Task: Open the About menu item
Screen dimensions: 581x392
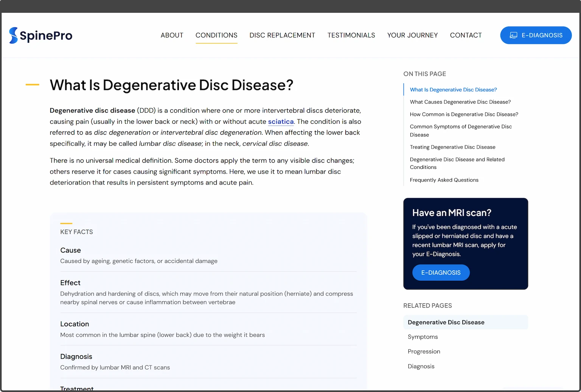Action: tap(172, 35)
